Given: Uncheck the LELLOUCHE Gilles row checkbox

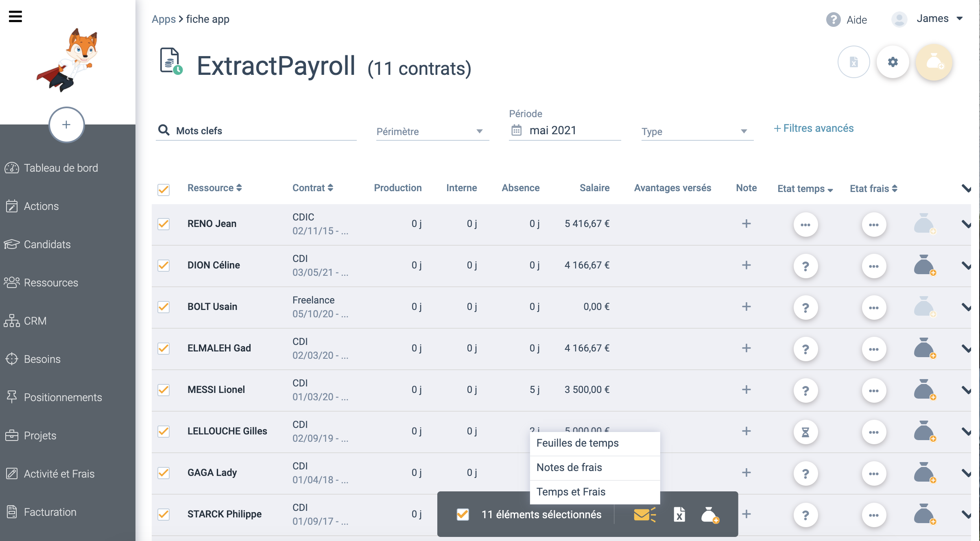Looking at the screenshot, I should pyautogui.click(x=164, y=431).
